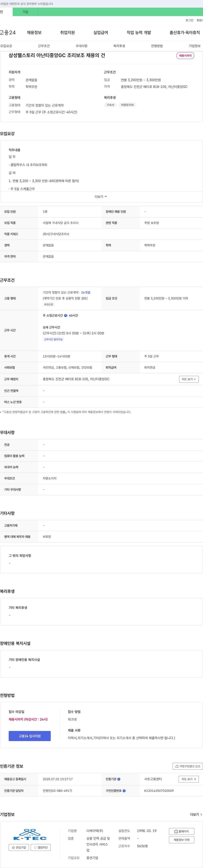Open the 취업지원 menu
This screenshot has height=868, width=203.
pyautogui.click(x=67, y=33)
